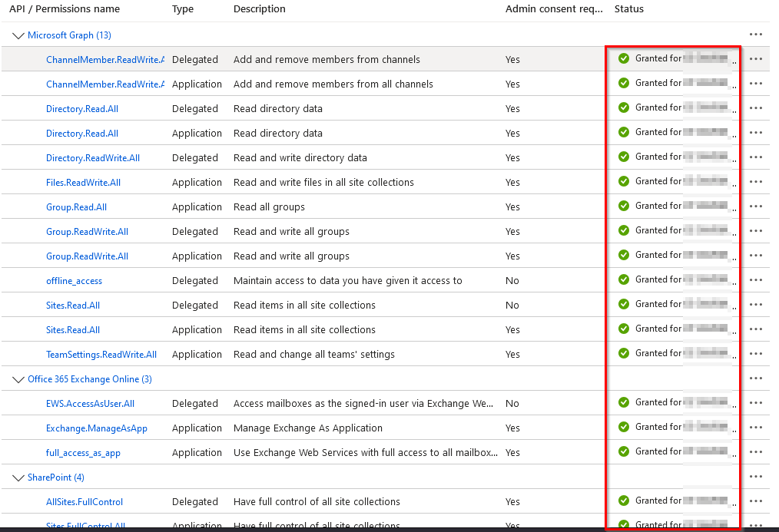
Task: Open the Group.Read.All permission link
Action: point(77,207)
